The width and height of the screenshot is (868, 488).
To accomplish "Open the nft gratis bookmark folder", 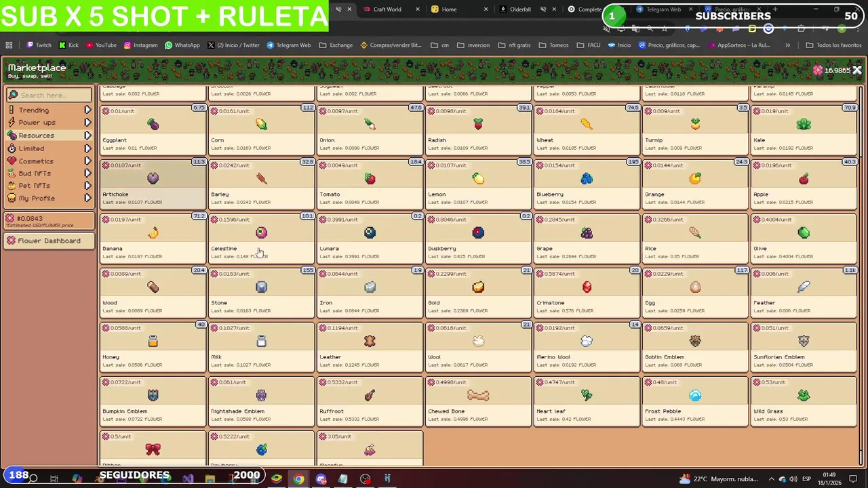I will pyautogui.click(x=515, y=45).
